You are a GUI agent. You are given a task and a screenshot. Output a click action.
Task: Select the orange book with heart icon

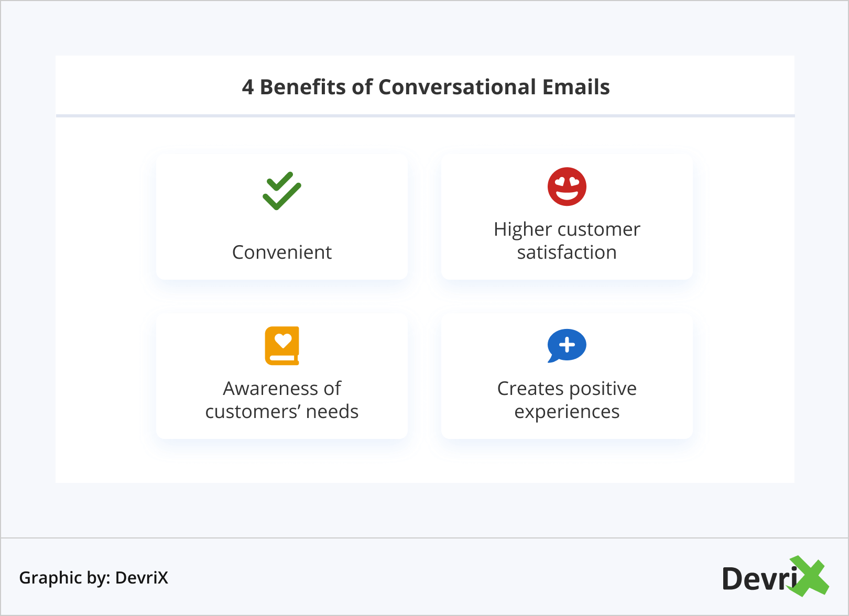click(x=282, y=346)
